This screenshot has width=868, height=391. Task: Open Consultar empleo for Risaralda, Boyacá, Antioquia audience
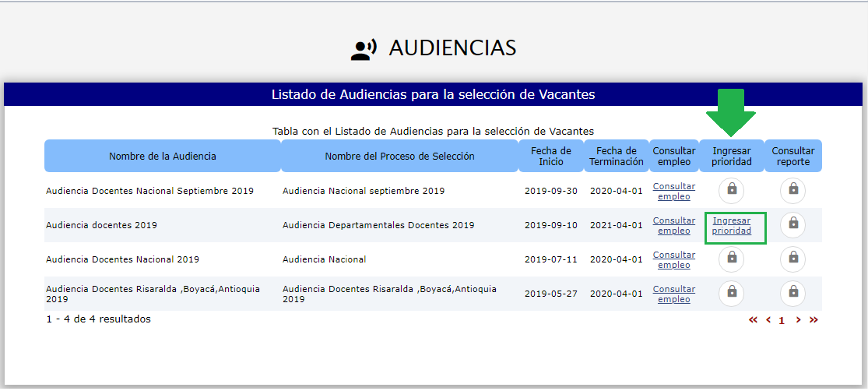[673, 294]
